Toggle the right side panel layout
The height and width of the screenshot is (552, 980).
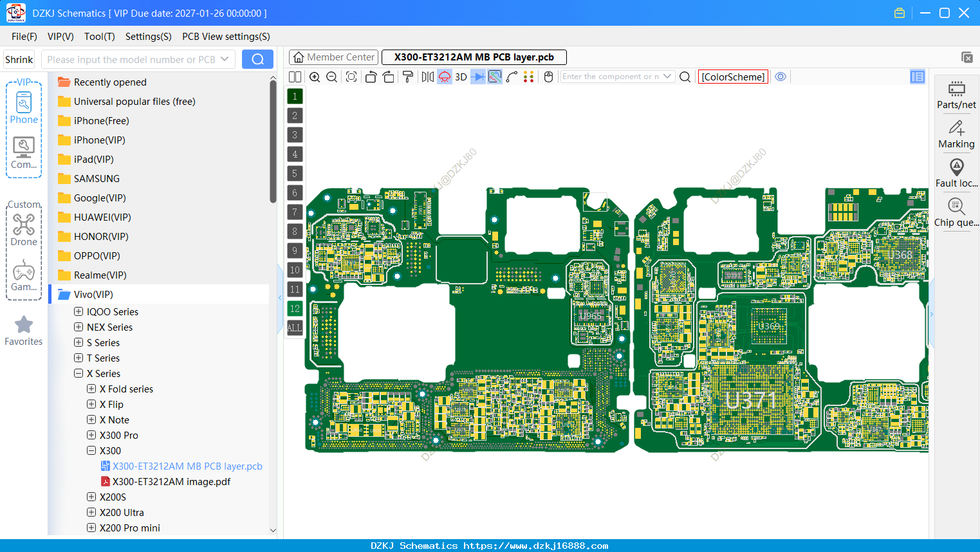[918, 77]
